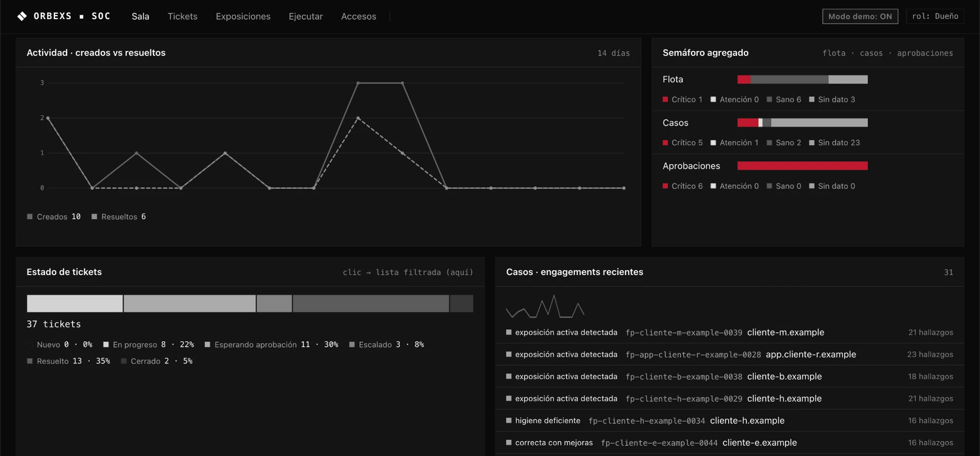Filter tickets by Cerrado 2

click(157, 361)
